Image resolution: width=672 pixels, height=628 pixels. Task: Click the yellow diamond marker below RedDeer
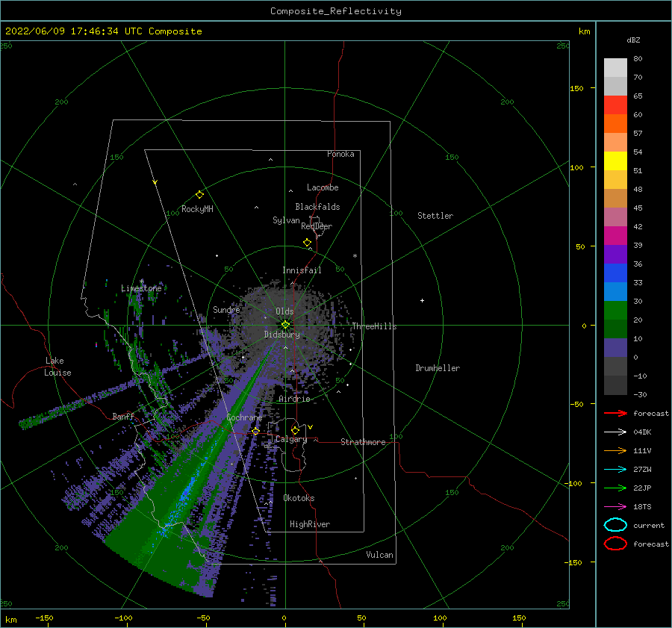(x=307, y=243)
